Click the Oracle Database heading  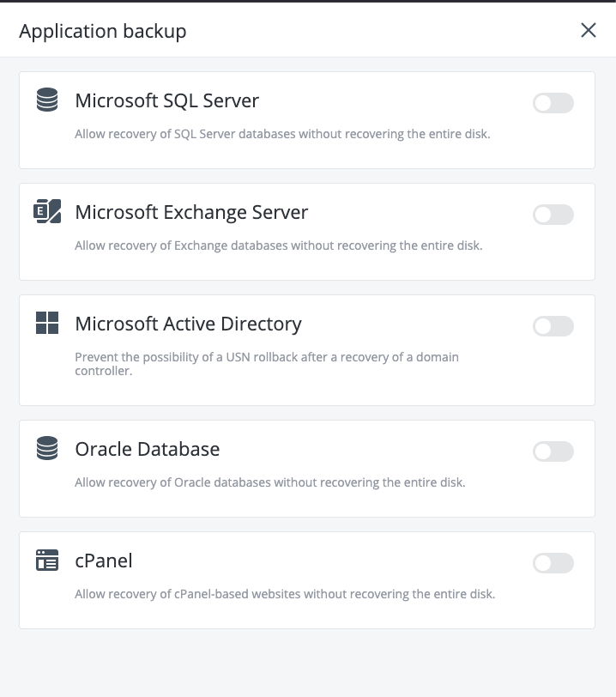click(148, 449)
